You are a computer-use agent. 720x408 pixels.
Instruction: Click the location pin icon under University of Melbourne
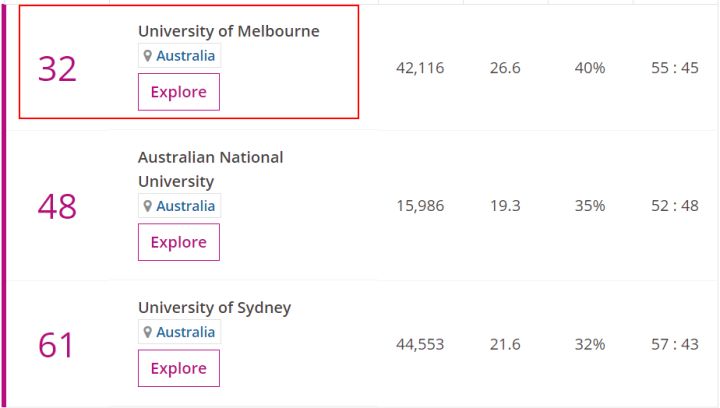(147, 56)
